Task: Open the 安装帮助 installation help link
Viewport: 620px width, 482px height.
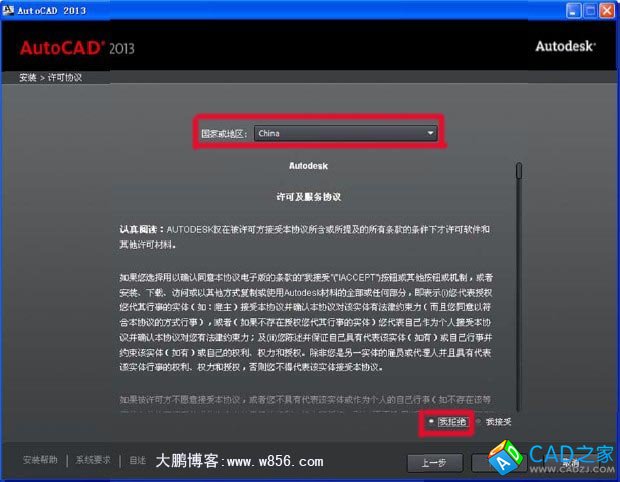Action: (x=40, y=460)
